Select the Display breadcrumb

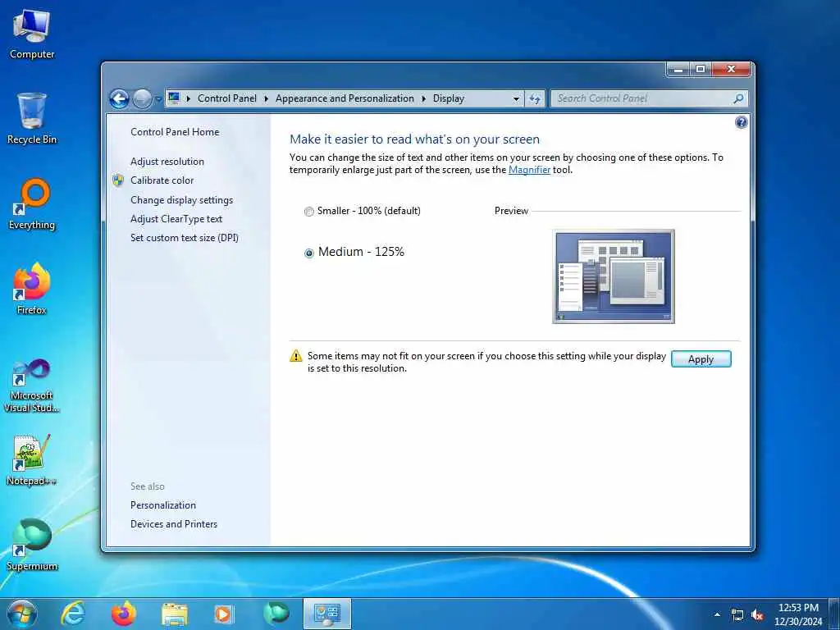click(449, 98)
